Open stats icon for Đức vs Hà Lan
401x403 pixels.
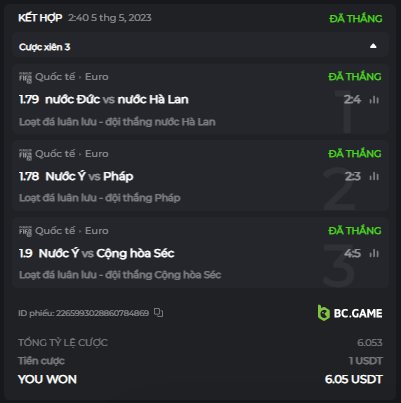374,100
